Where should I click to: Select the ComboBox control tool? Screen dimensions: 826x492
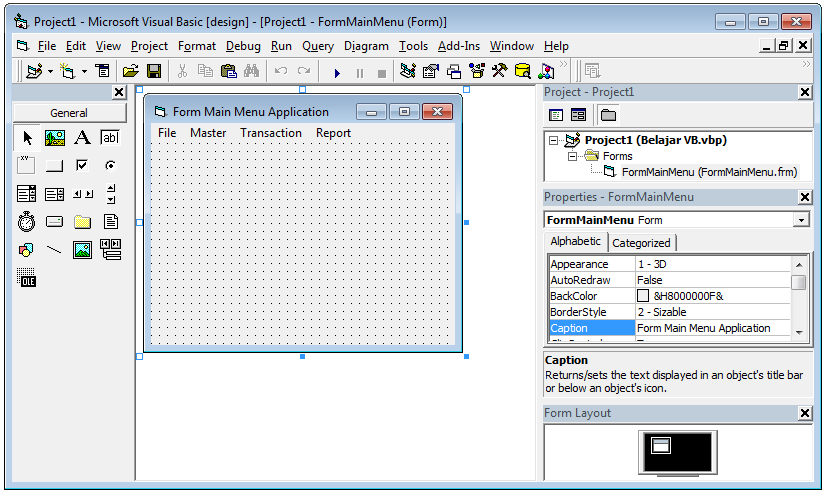coord(26,194)
